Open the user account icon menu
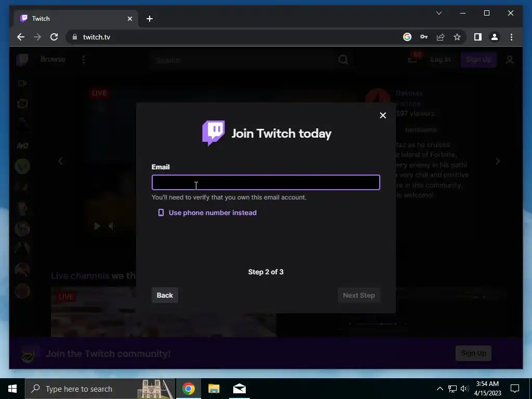This screenshot has height=399, width=532. tap(509, 60)
